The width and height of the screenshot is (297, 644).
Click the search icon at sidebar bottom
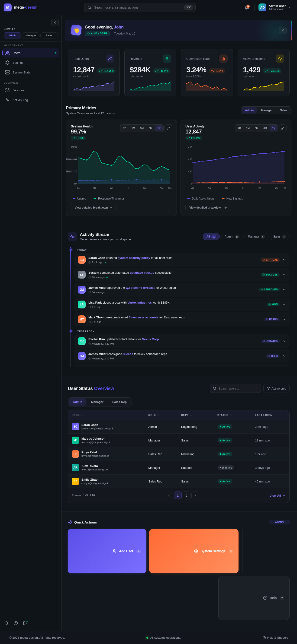[x=6, y=623]
